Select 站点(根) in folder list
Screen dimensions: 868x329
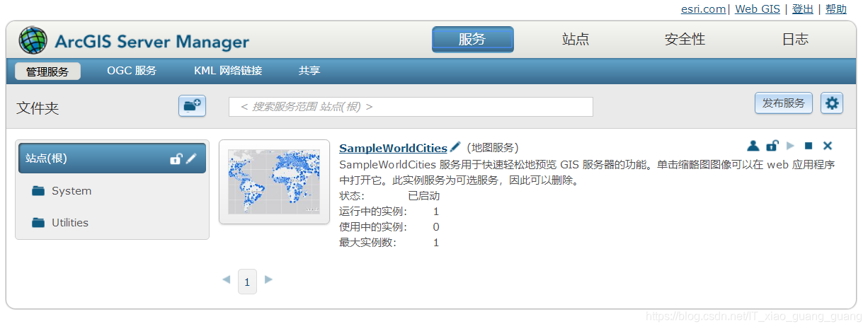coord(112,158)
